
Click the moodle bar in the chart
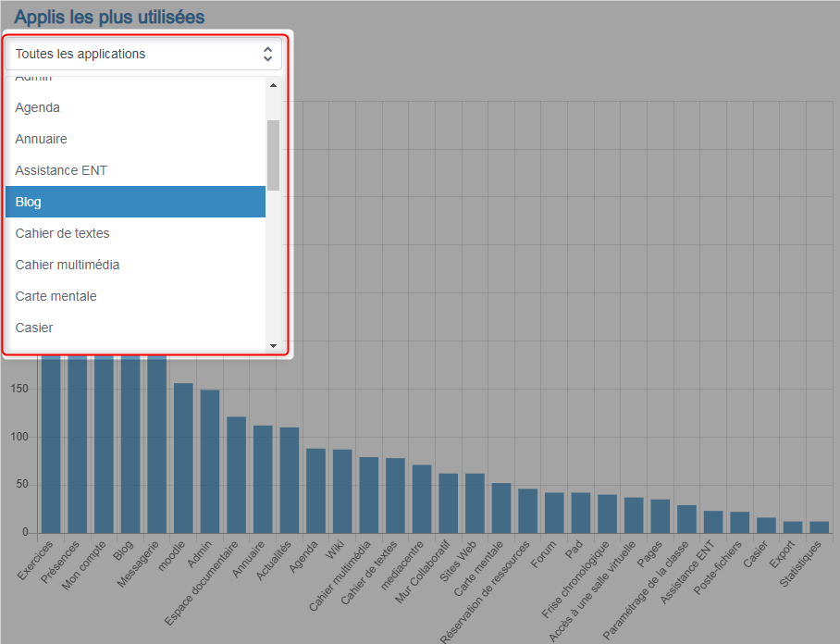click(x=184, y=458)
